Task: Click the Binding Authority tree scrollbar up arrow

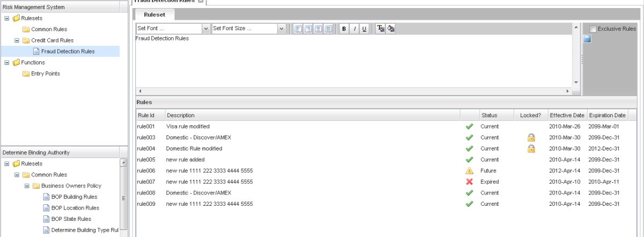Action: (x=123, y=162)
